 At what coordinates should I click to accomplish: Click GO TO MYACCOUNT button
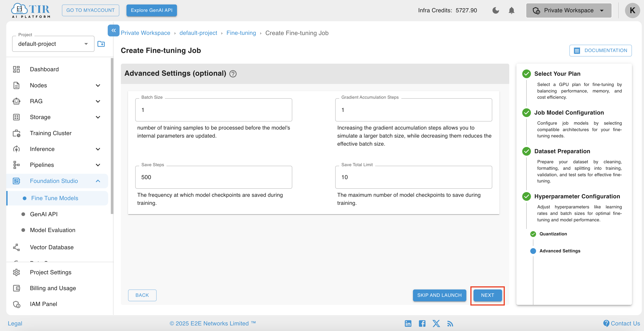coord(90,10)
